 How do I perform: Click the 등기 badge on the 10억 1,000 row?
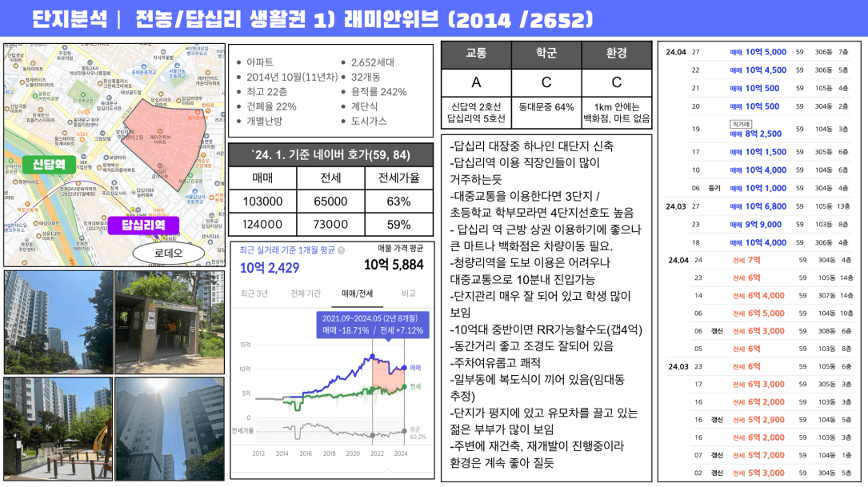[714, 188]
